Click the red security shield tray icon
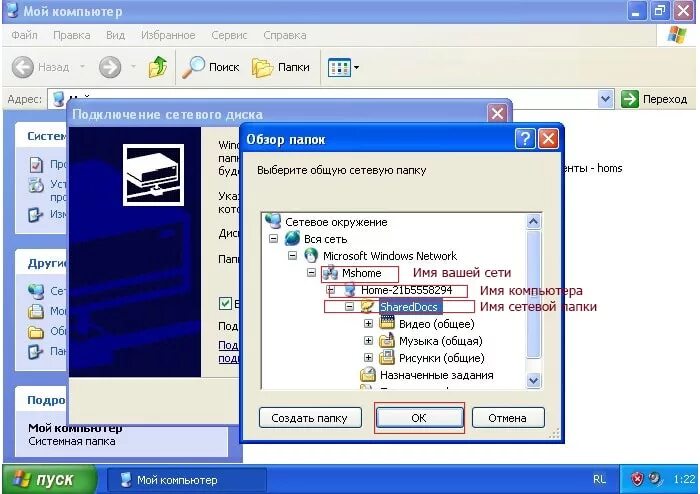The height and width of the screenshot is (494, 700). 637,479
